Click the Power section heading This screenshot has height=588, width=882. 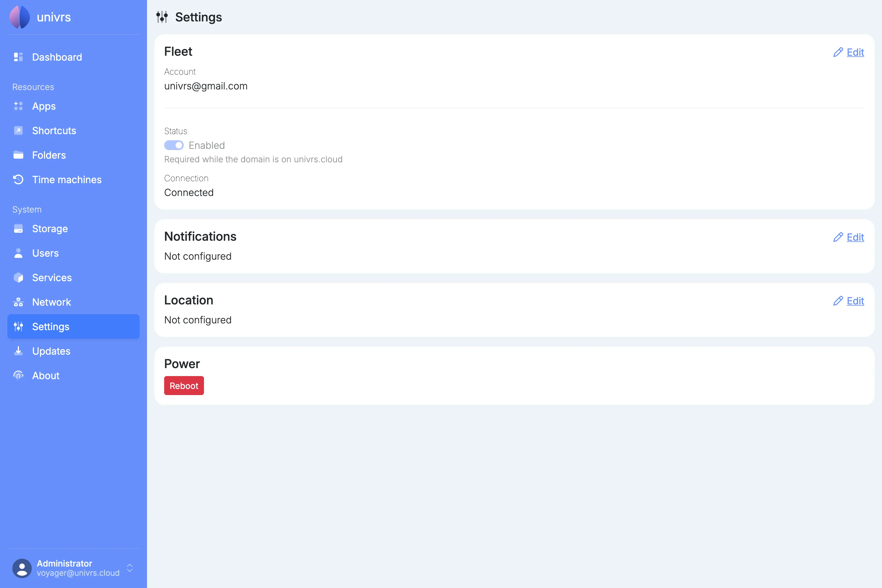point(182,364)
